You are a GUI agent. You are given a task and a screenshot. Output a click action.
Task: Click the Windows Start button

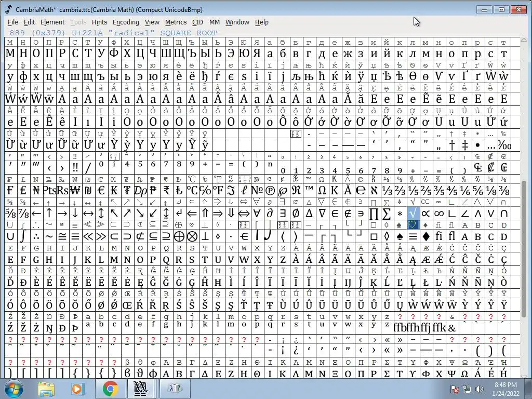coord(14,389)
